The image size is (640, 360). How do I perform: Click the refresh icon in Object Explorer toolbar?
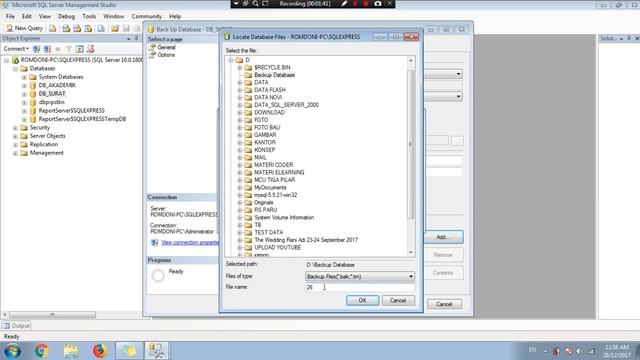pyautogui.click(x=80, y=49)
